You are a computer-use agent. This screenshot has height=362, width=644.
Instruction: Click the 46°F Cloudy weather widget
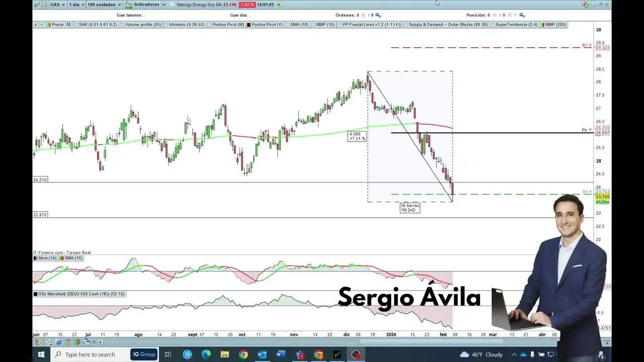pyautogui.click(x=480, y=354)
